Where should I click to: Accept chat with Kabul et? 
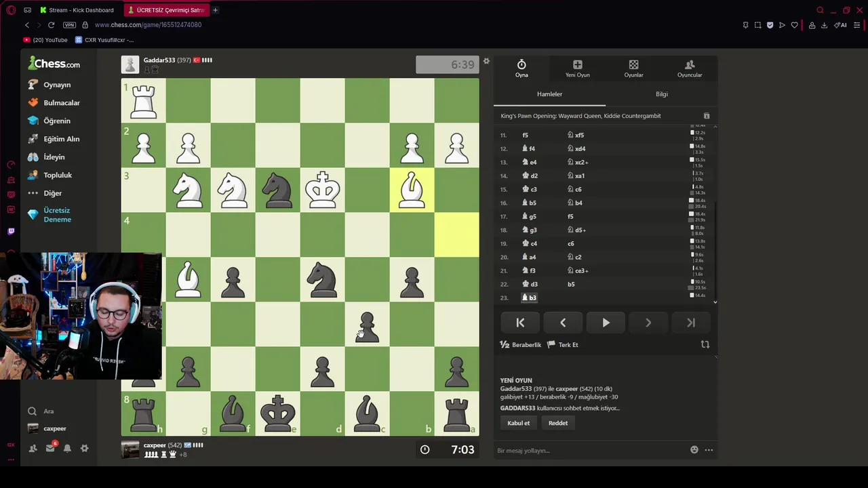tap(519, 423)
